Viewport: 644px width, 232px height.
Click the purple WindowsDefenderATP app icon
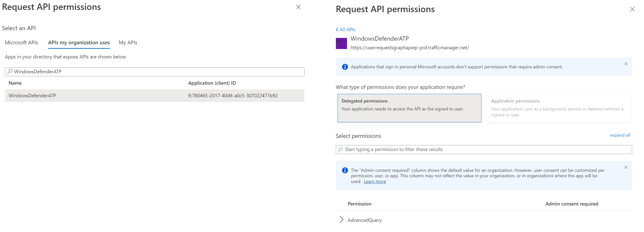(341, 43)
